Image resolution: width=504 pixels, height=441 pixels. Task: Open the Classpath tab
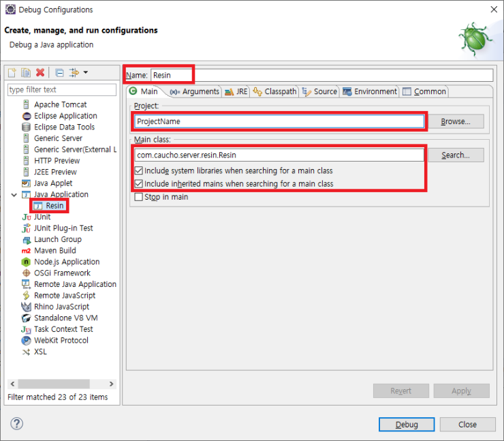point(275,91)
